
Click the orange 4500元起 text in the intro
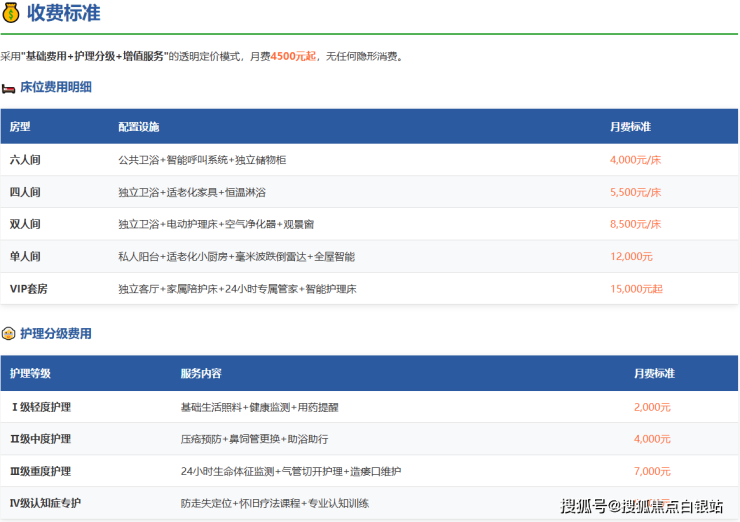coord(293,57)
